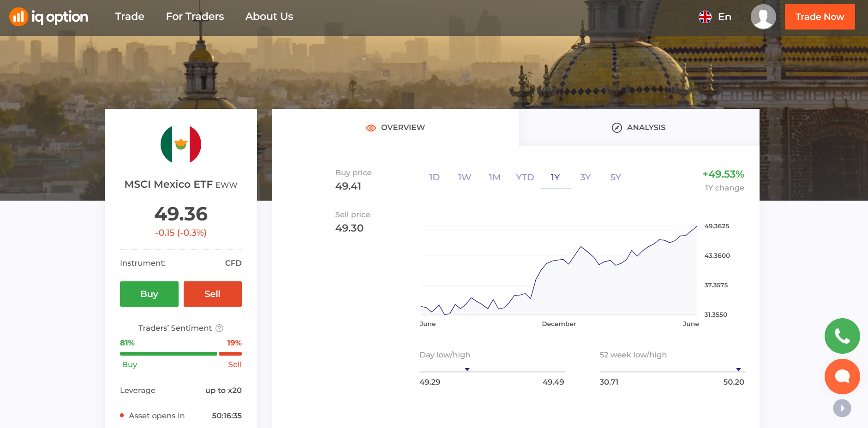Viewport: 868px width, 428px height.
Task: Click the -0.15 (-0.3%) change text
Action: (x=181, y=233)
